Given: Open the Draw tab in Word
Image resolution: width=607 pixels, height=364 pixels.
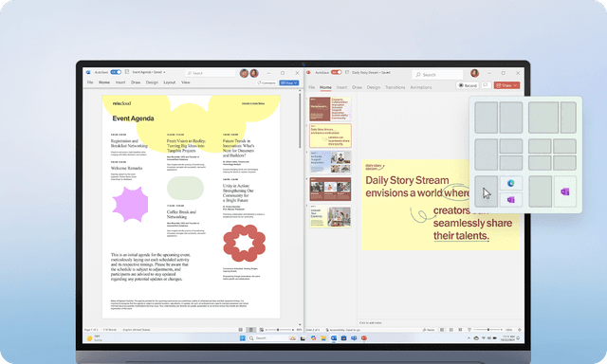Looking at the screenshot, I should click(x=136, y=82).
